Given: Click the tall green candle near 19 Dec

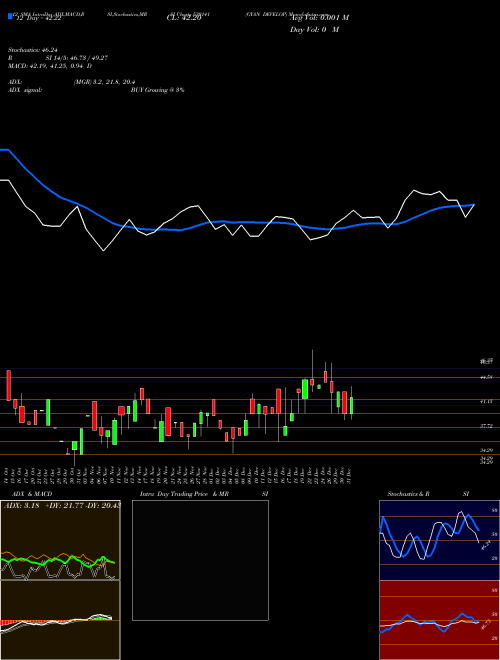Looking at the screenshot, I should (x=305, y=389).
